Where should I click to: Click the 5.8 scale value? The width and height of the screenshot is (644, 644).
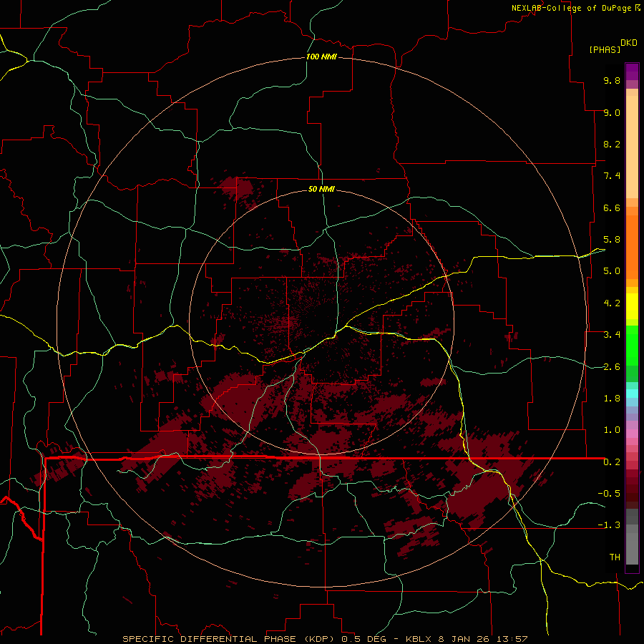tap(612, 240)
